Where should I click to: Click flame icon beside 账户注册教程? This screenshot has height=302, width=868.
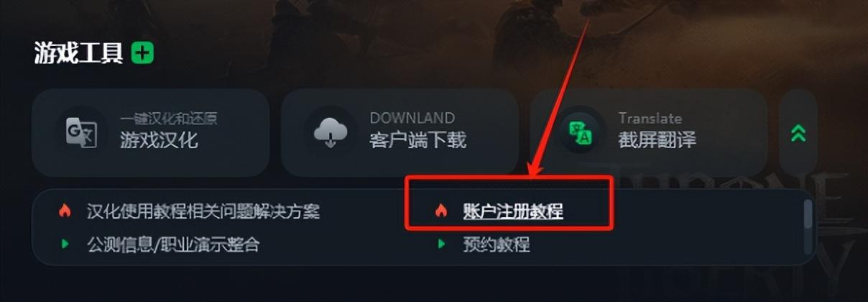coord(441,211)
